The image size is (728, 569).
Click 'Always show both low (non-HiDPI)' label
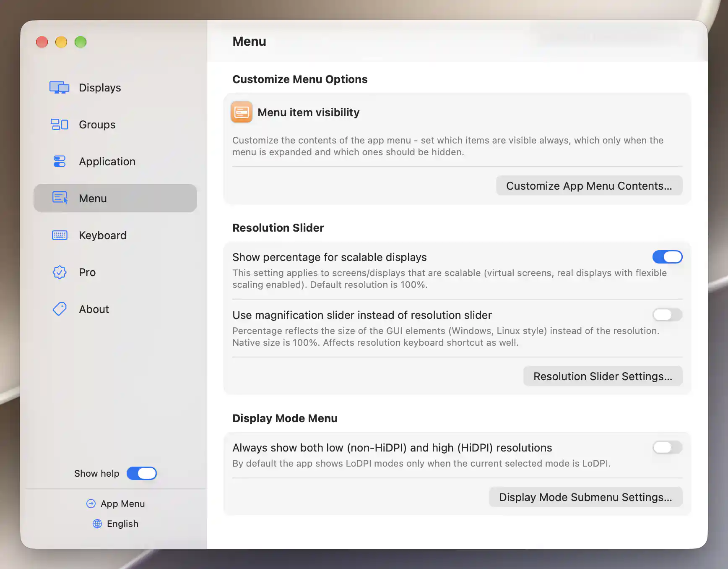tap(392, 448)
